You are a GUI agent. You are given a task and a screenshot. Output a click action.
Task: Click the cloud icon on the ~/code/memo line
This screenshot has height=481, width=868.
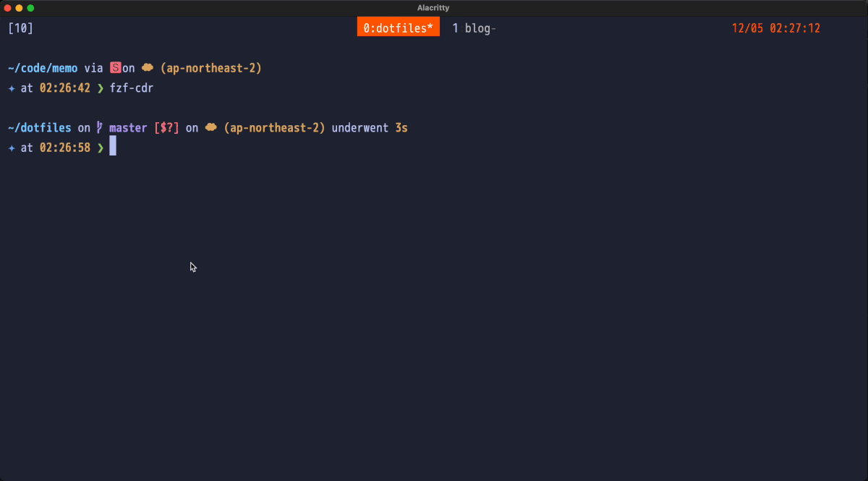(148, 68)
